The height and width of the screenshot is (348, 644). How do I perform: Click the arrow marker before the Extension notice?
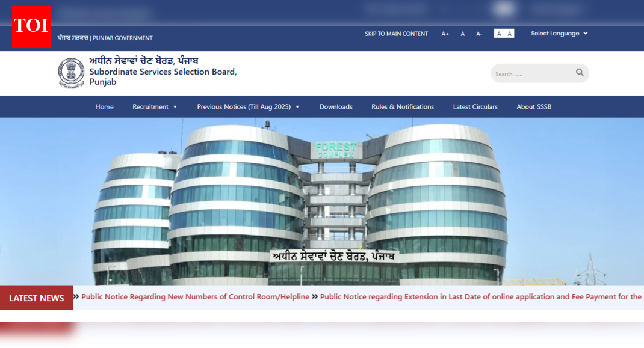pyautogui.click(x=314, y=296)
